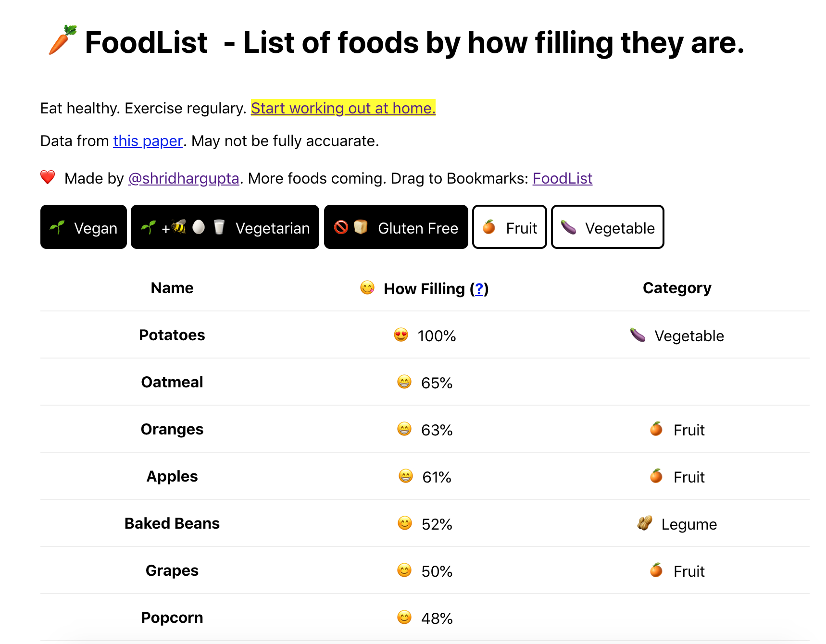Viewport: 826px width, 644px height.
Task: Enable the Vegetable filter
Action: tap(607, 227)
